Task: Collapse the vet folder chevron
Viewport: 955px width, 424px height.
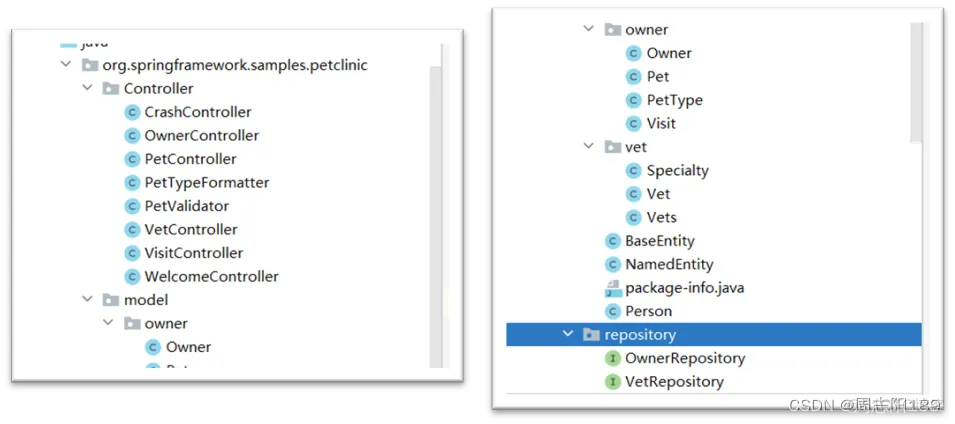Action: 588,147
